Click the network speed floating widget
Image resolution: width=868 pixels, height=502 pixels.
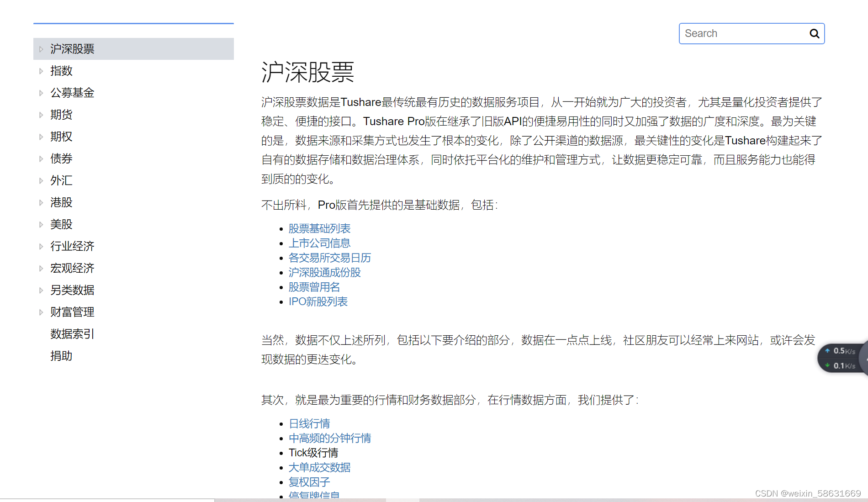point(842,358)
